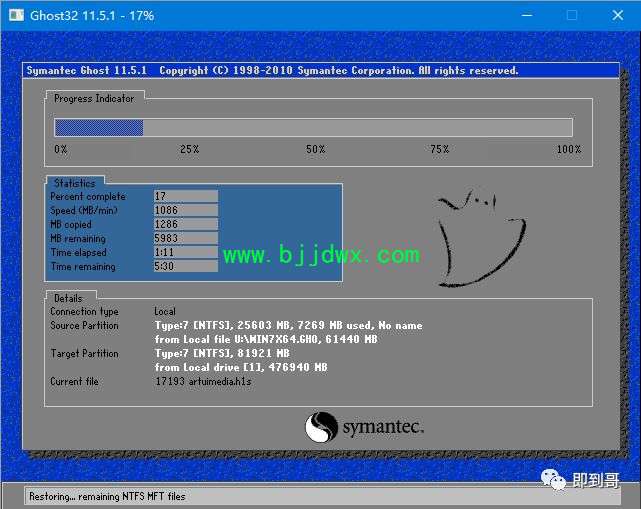Image resolution: width=641 pixels, height=509 pixels.
Task: Click the 'symantec.' wordmark text
Action: click(383, 427)
